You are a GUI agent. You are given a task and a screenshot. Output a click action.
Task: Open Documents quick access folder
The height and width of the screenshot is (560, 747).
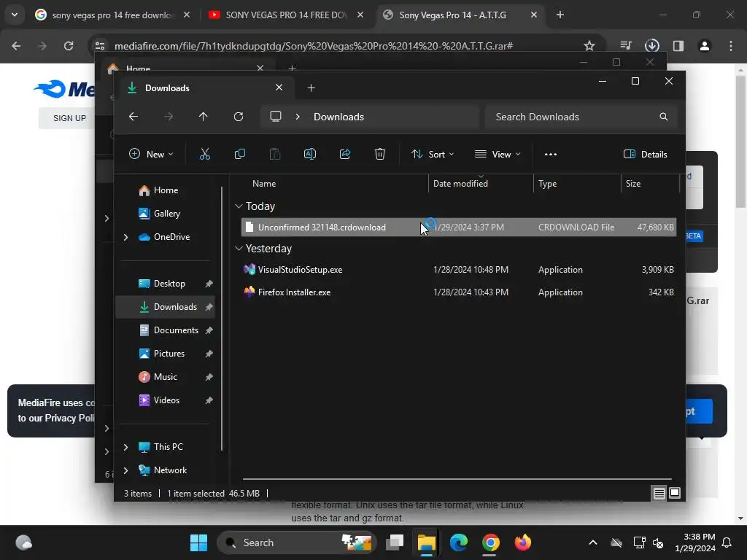pos(165,330)
